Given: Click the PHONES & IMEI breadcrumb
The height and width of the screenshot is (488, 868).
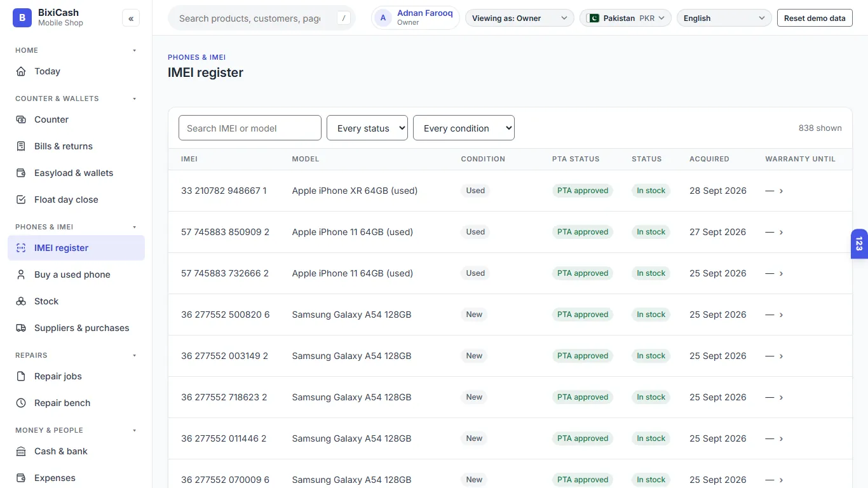Looking at the screenshot, I should [x=197, y=57].
